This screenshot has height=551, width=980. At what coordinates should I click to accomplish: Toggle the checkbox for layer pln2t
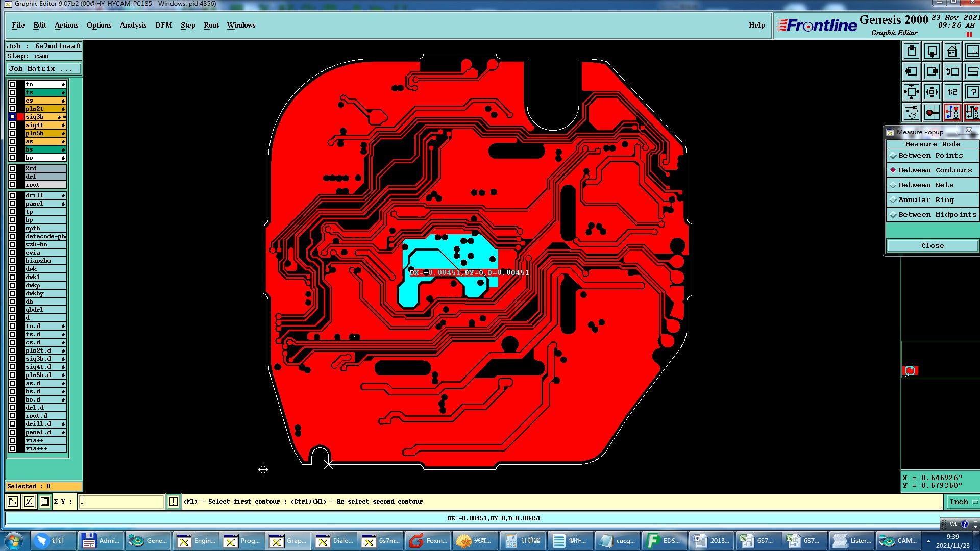tap(12, 109)
